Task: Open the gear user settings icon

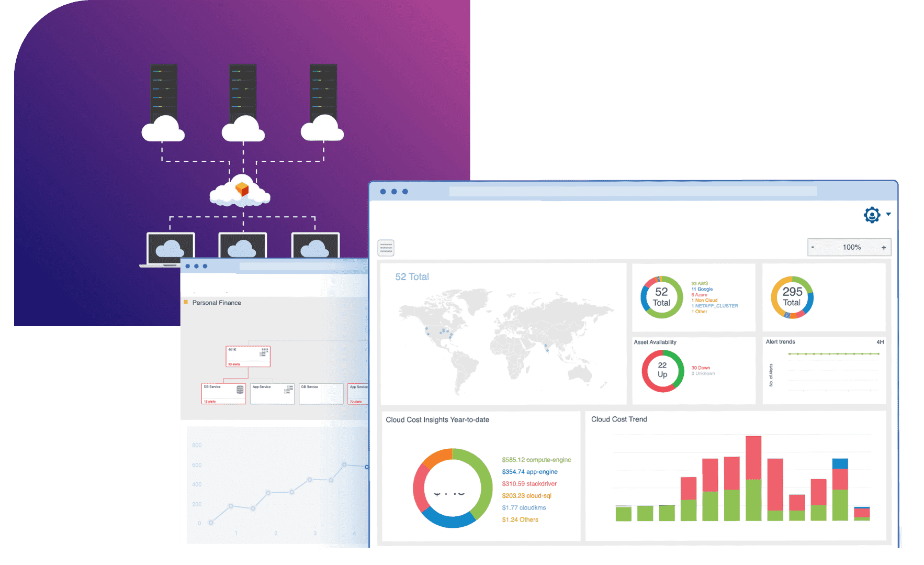Action: pyautogui.click(x=872, y=215)
